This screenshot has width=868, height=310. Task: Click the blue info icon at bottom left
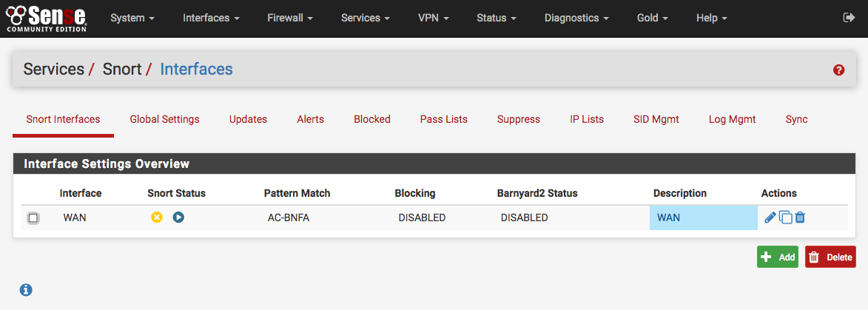(26, 289)
